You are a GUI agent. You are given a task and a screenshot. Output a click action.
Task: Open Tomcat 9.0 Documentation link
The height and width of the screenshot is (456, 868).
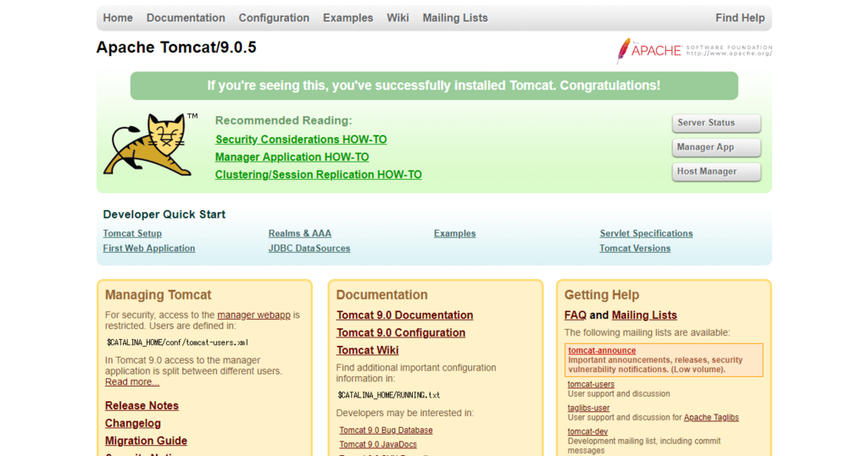(404, 315)
